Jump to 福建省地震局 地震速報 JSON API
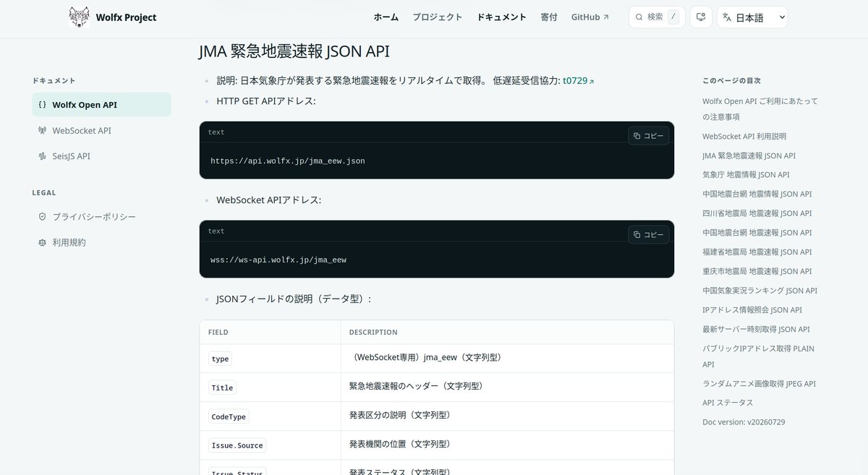The height and width of the screenshot is (475, 868). click(x=757, y=252)
